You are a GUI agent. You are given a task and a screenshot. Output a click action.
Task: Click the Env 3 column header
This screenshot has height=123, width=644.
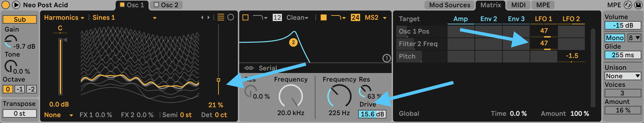click(x=516, y=19)
